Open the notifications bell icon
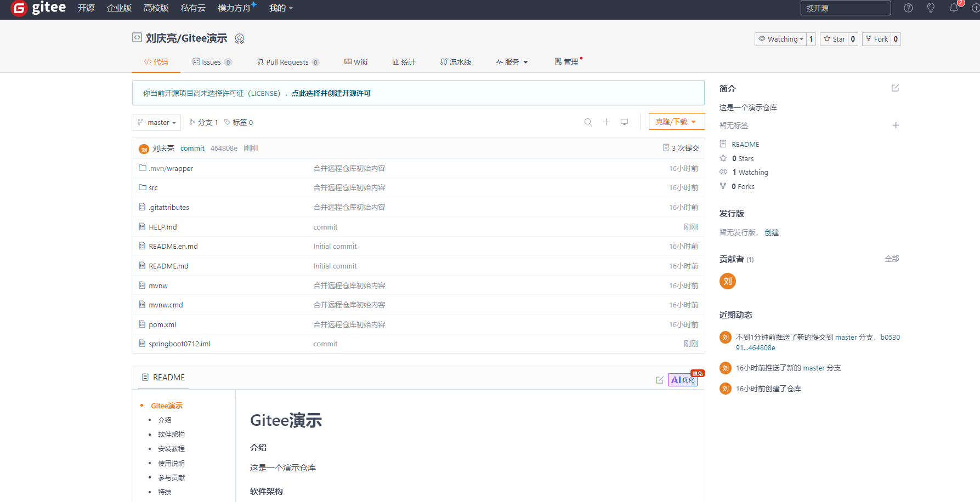Image resolution: width=980 pixels, height=502 pixels. tap(954, 8)
